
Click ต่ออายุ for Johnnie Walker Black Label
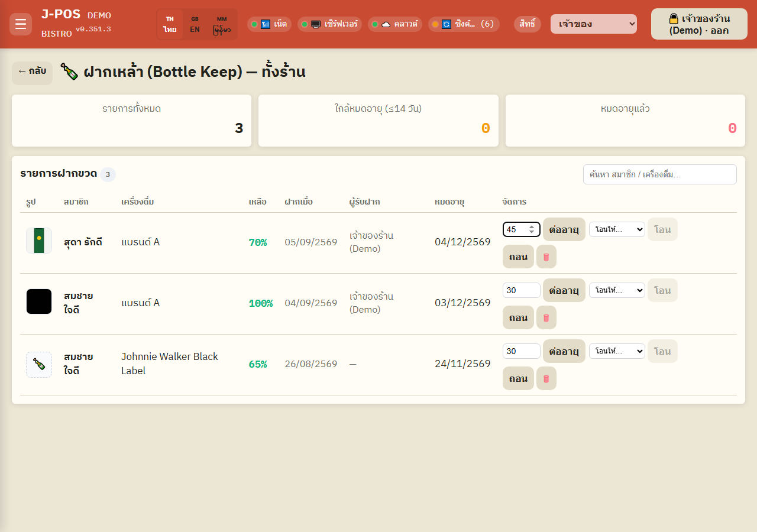(564, 351)
